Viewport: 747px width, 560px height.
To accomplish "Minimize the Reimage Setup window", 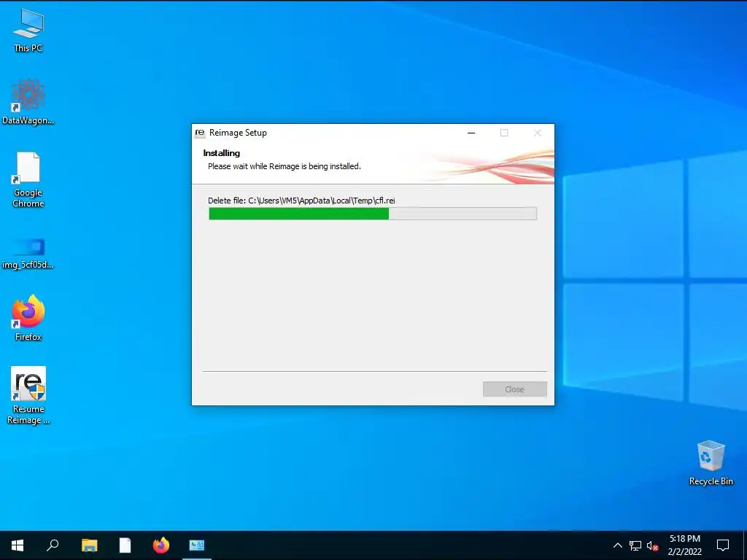I will [x=471, y=133].
